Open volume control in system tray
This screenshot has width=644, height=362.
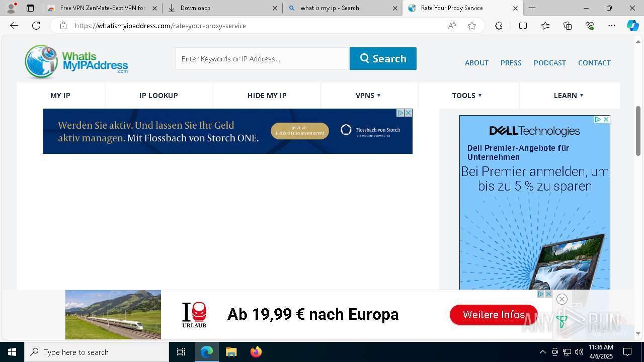tap(579, 352)
